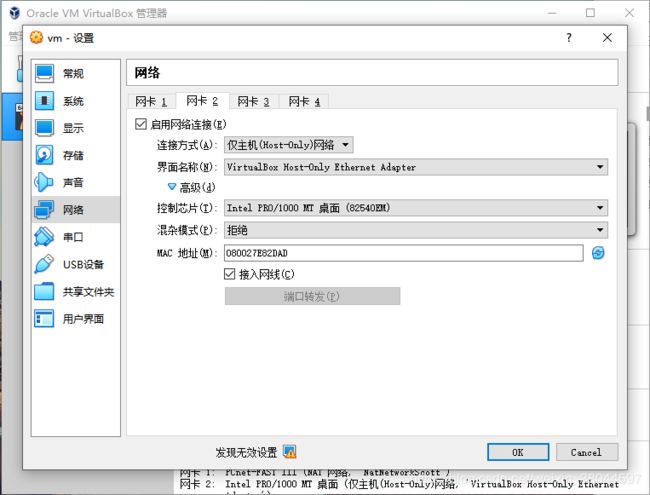Select the 网卡 2 tab
650x495 pixels.
coord(202,100)
